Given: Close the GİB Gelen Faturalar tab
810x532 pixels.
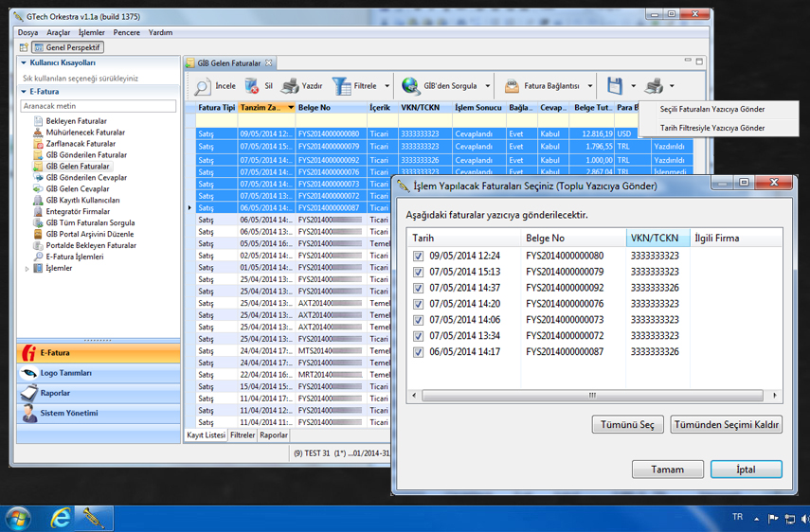Looking at the screenshot, I should (x=269, y=63).
